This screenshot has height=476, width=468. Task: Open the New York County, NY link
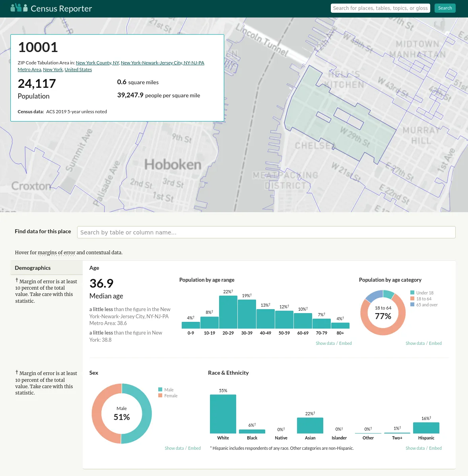pos(97,62)
